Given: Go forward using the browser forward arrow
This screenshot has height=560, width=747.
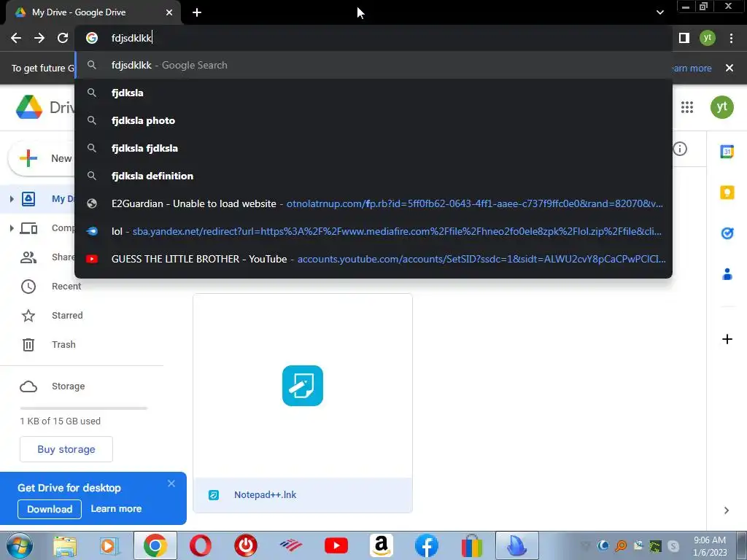Looking at the screenshot, I should [x=39, y=38].
